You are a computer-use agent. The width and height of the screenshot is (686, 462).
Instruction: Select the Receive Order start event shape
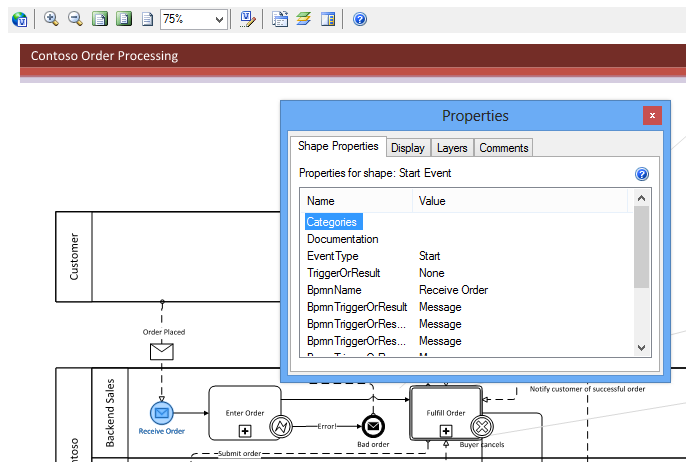click(x=161, y=412)
